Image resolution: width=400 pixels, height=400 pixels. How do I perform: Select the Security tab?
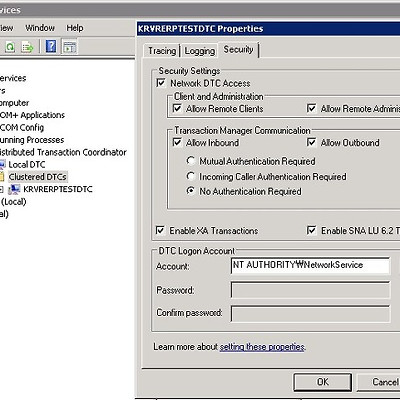[x=238, y=50]
